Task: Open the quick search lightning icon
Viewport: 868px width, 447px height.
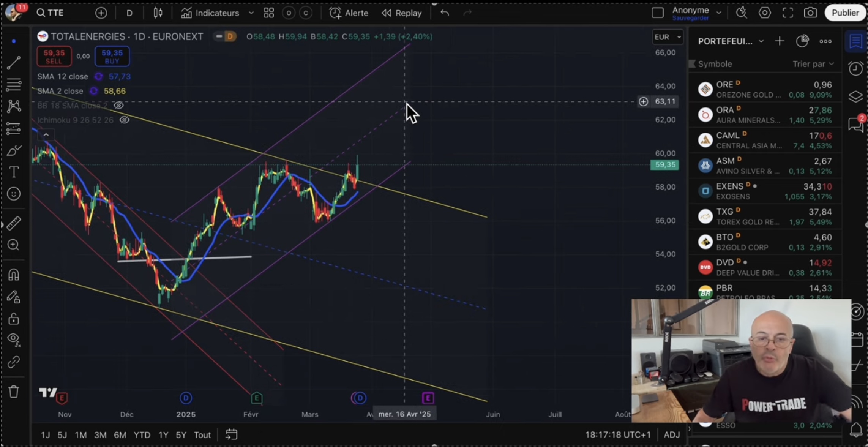Action: click(x=742, y=13)
